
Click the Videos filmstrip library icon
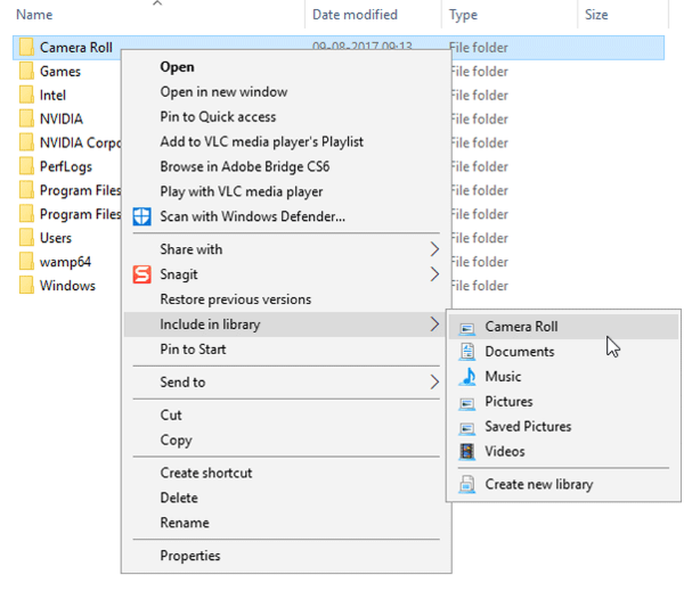(467, 452)
